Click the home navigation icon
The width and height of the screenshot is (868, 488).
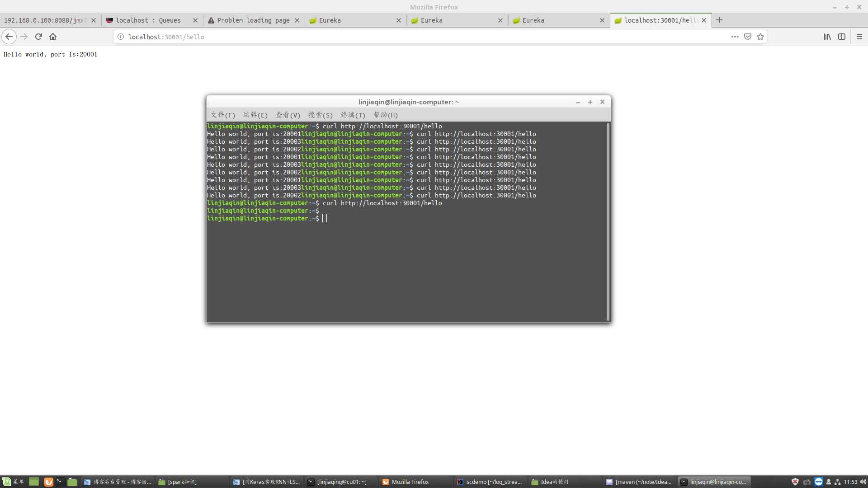pyautogui.click(x=53, y=36)
